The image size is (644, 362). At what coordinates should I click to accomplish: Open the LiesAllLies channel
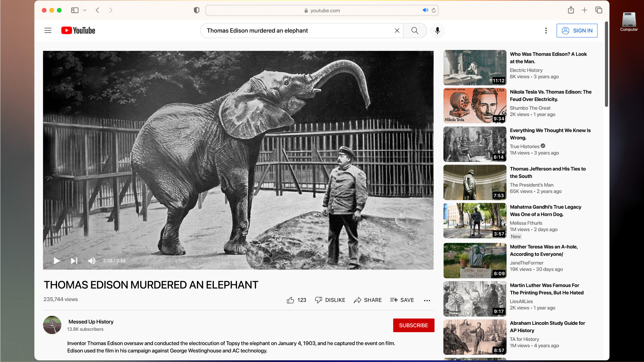tap(521, 301)
